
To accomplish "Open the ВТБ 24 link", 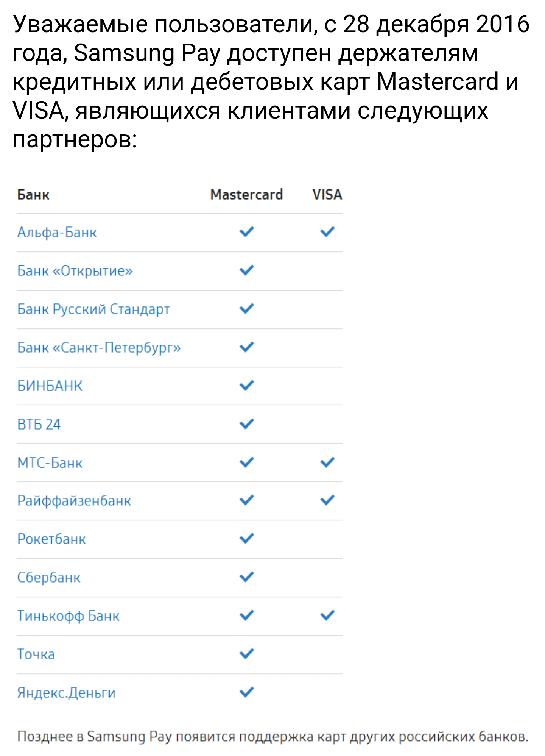I will (39, 424).
